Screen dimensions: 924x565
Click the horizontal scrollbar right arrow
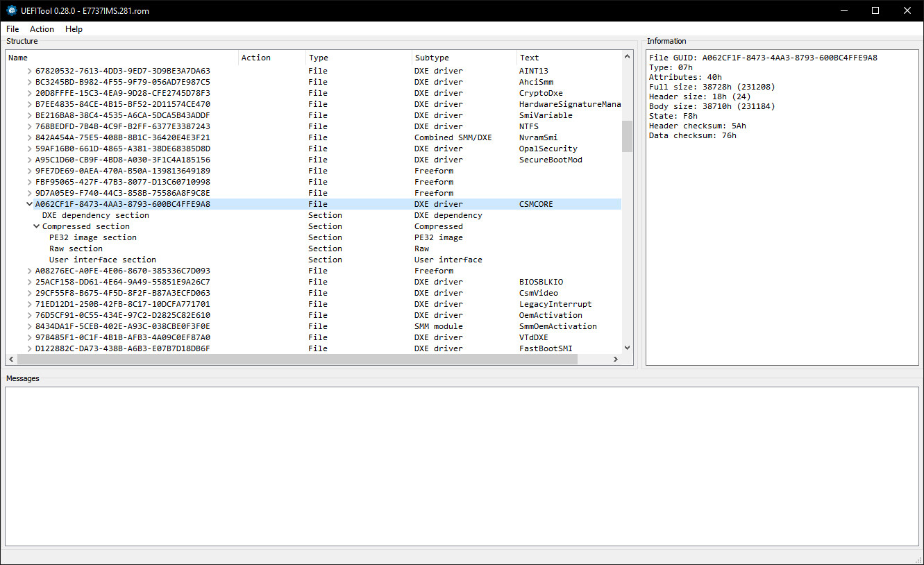tap(616, 359)
